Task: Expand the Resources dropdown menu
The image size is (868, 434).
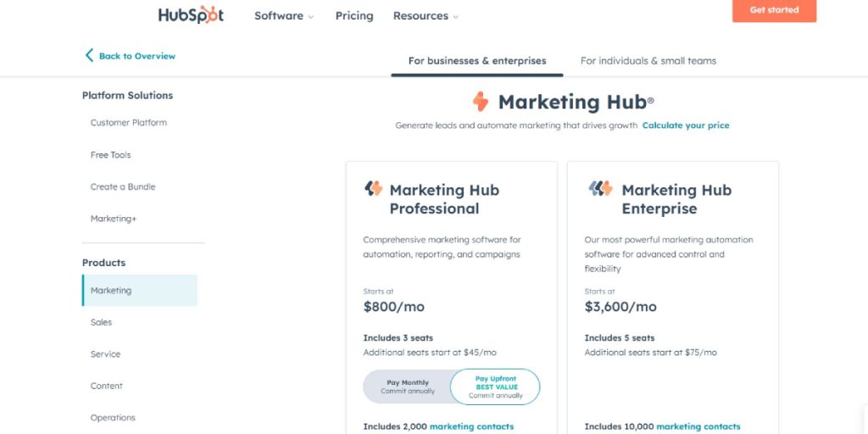Action: pyautogui.click(x=426, y=16)
